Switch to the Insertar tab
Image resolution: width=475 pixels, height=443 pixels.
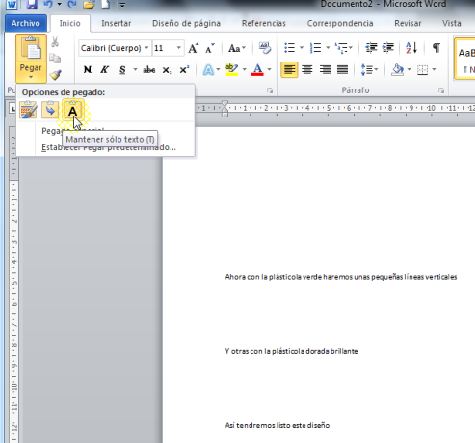pos(116,23)
